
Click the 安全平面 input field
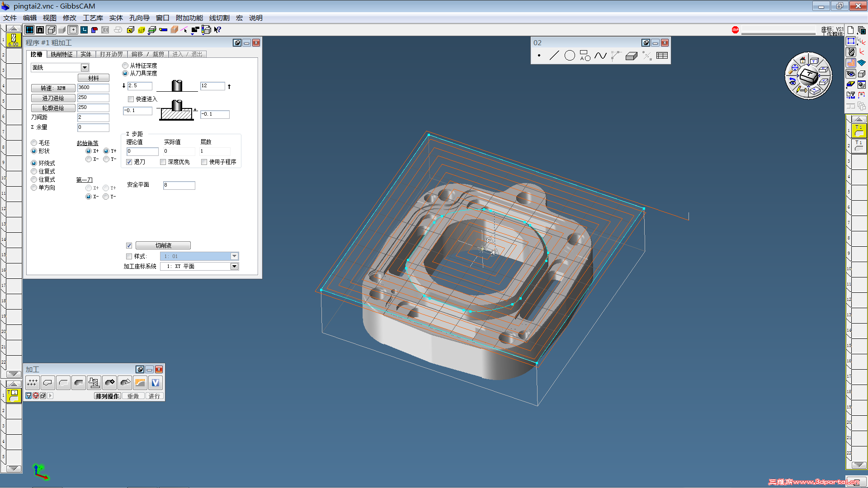179,185
